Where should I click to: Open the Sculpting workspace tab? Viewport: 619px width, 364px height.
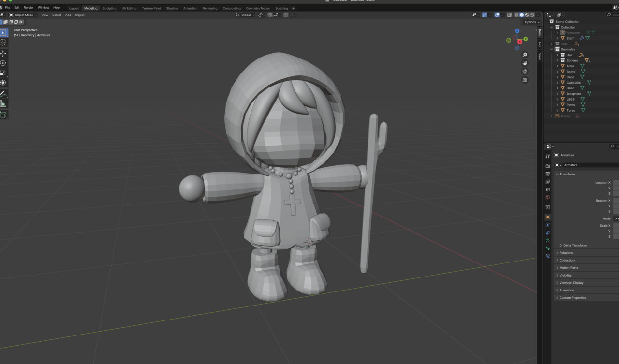point(109,8)
